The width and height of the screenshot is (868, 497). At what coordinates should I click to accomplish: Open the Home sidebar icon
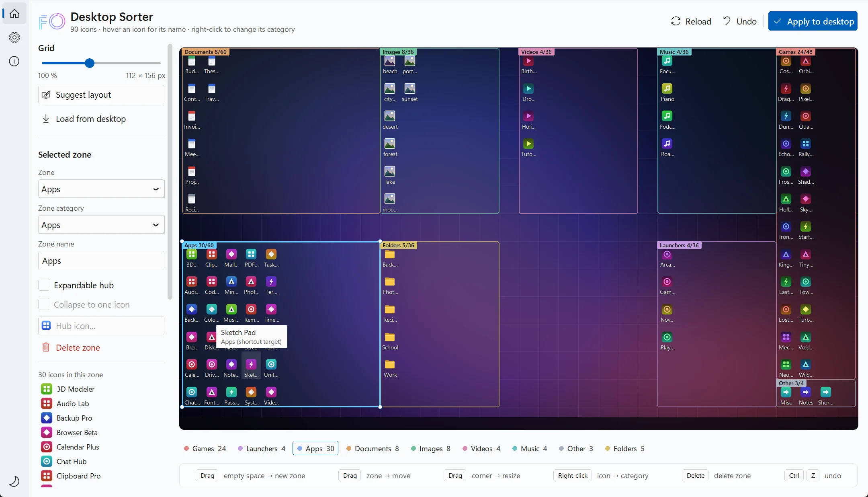pyautogui.click(x=14, y=14)
